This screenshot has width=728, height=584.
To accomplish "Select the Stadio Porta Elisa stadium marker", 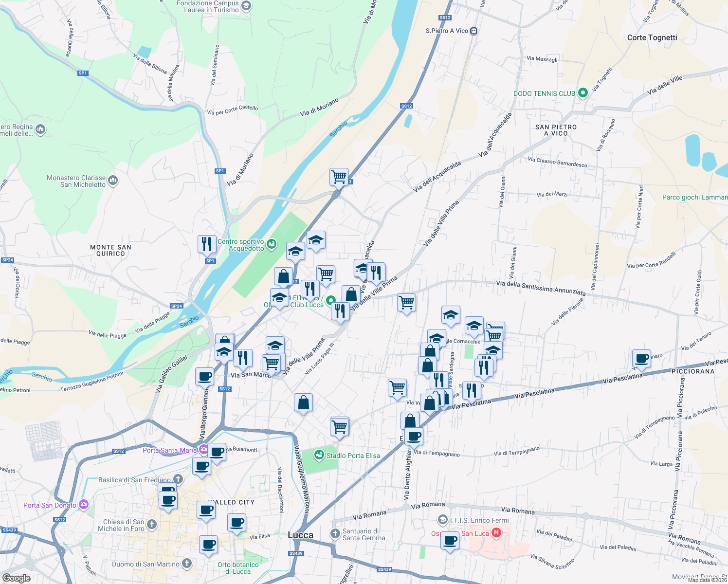I will 320,454.
